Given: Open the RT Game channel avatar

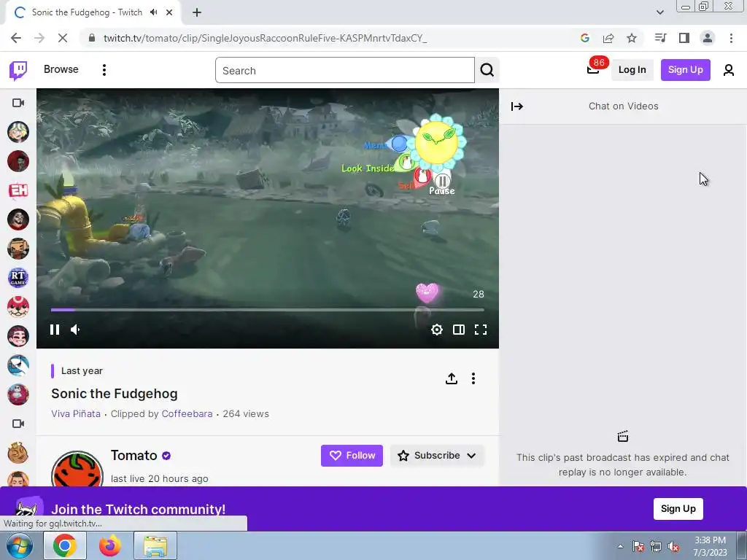Looking at the screenshot, I should pos(18,278).
